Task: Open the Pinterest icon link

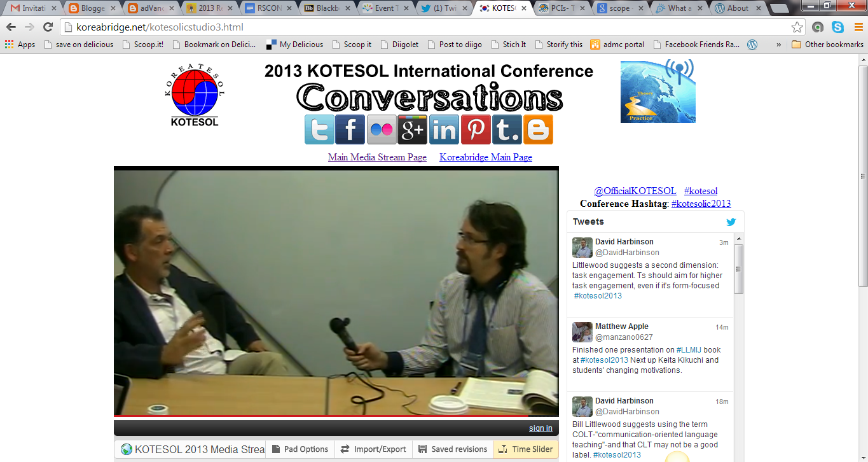Action: 475,130
